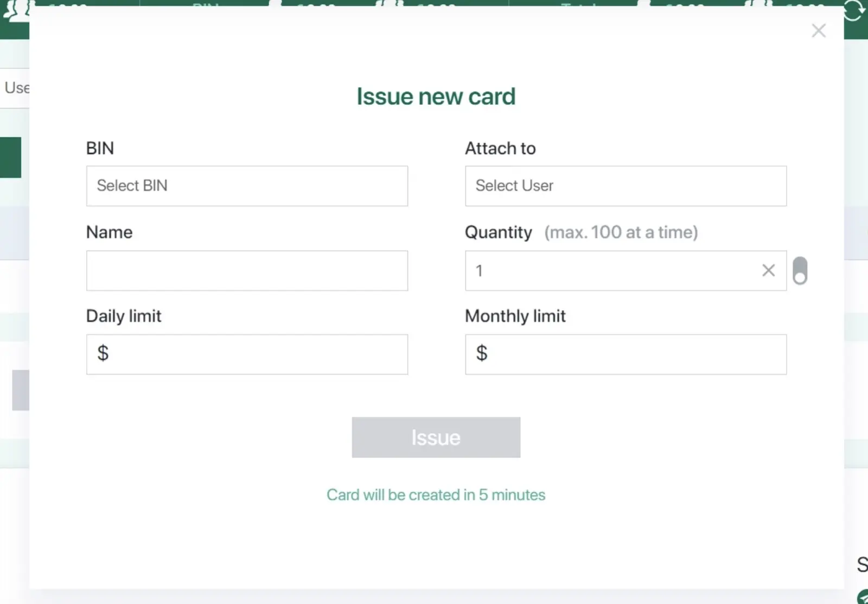The height and width of the screenshot is (604, 868).
Task: Click the Daily limit dollar field
Action: click(247, 354)
